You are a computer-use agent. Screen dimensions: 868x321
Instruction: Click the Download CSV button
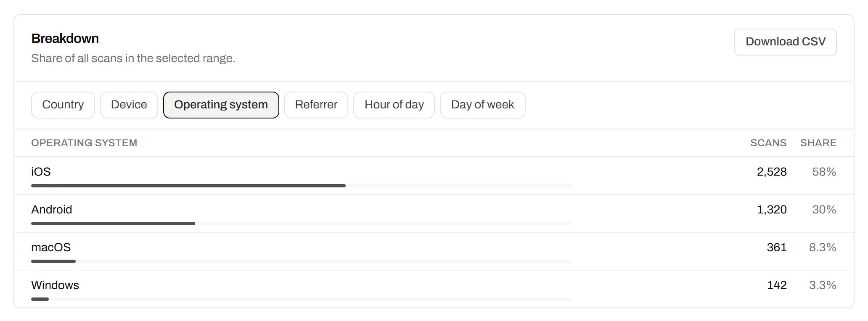(x=785, y=42)
